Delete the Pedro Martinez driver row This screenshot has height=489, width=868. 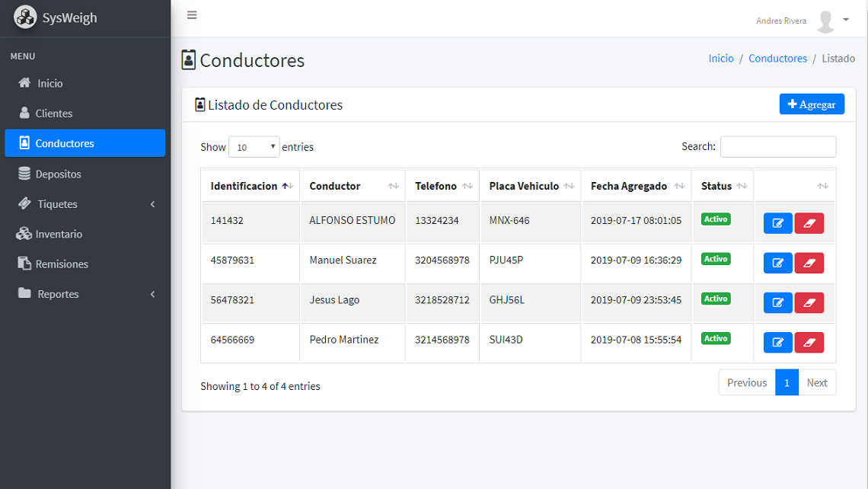point(809,342)
